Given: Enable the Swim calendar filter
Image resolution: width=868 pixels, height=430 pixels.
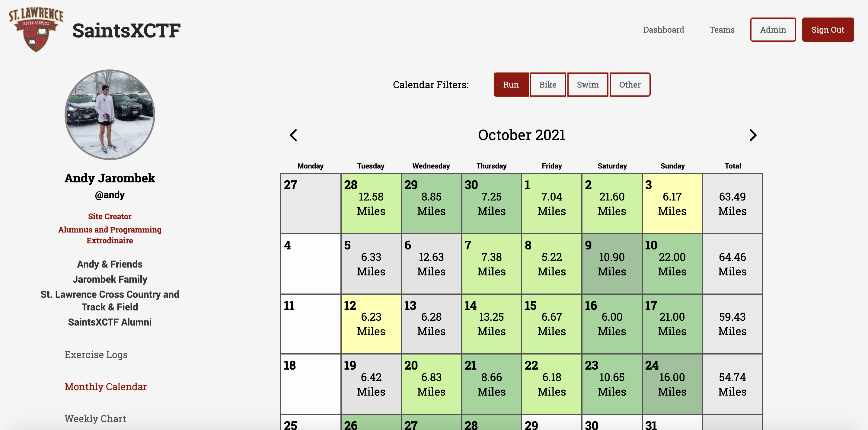Looking at the screenshot, I should (x=587, y=85).
